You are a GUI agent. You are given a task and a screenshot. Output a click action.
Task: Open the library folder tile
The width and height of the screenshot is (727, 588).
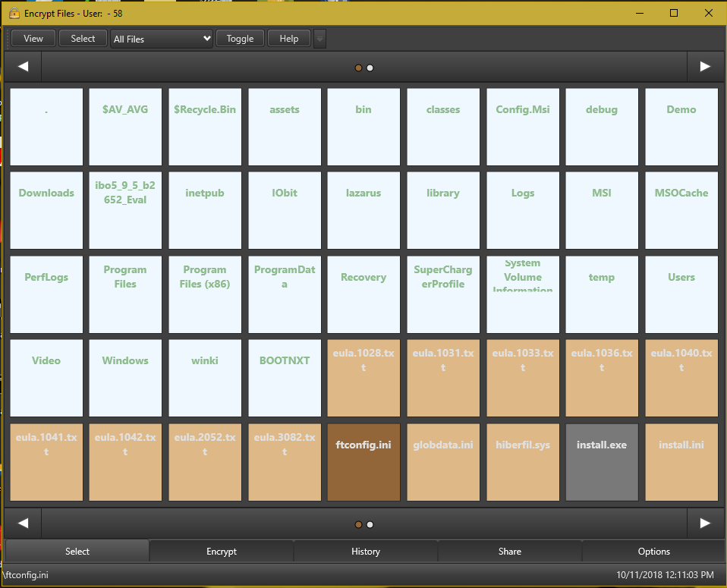[443, 210]
